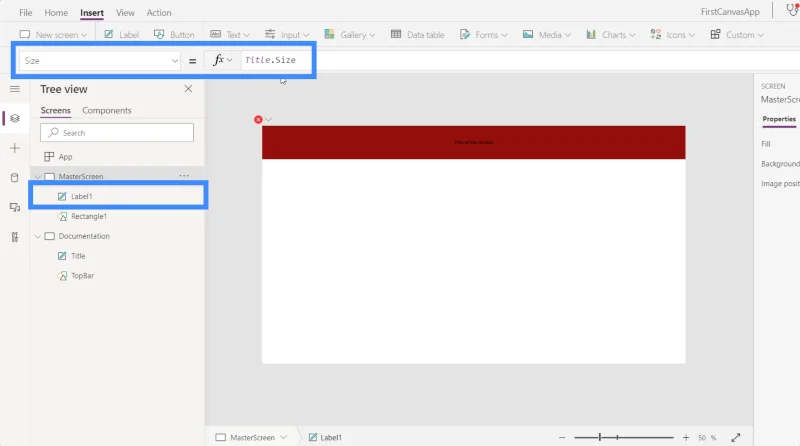Switch to the Insert tab
This screenshot has width=800, height=446.
click(92, 13)
